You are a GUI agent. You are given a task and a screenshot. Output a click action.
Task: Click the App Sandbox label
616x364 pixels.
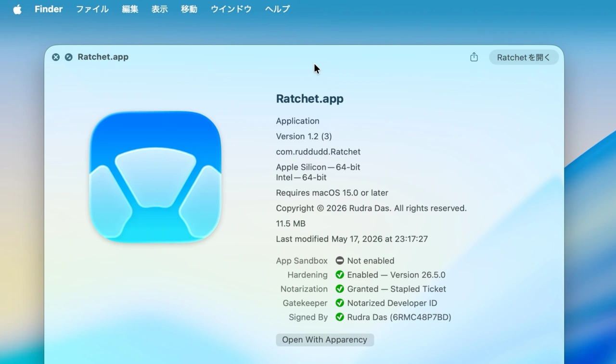click(x=302, y=261)
